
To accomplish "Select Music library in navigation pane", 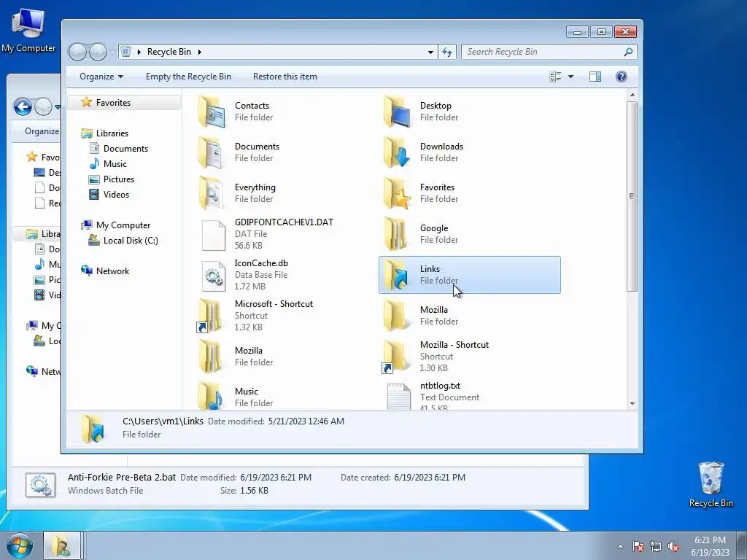I will coord(115,164).
